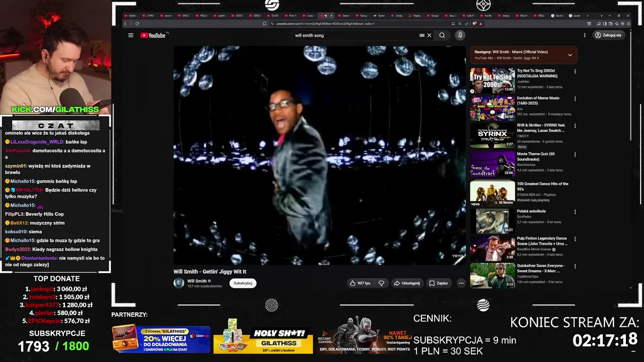Open options menu for 'Polska autoškola'

coord(575,212)
